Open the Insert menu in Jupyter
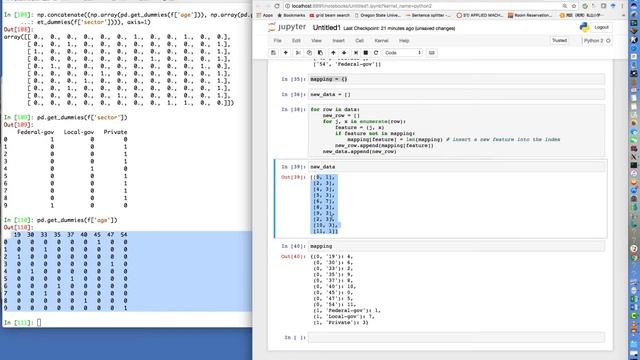The width and height of the screenshot is (640, 360). [338, 41]
